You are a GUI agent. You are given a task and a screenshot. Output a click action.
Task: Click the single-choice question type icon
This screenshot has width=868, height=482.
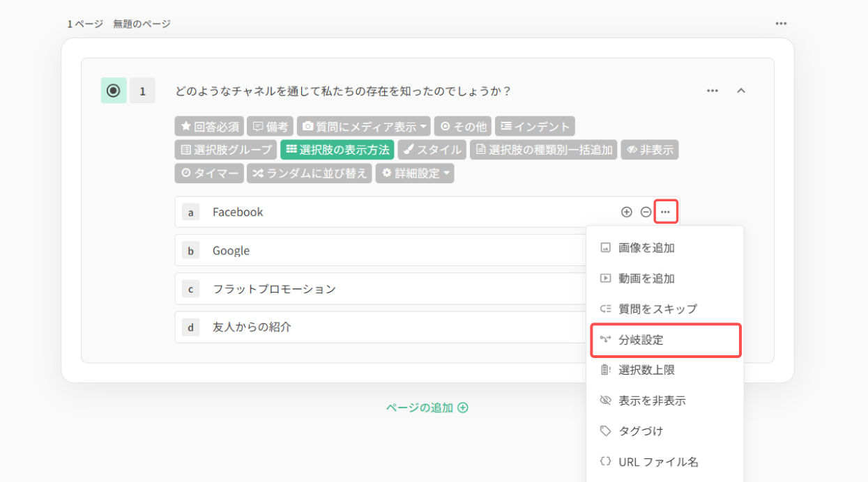(x=114, y=91)
